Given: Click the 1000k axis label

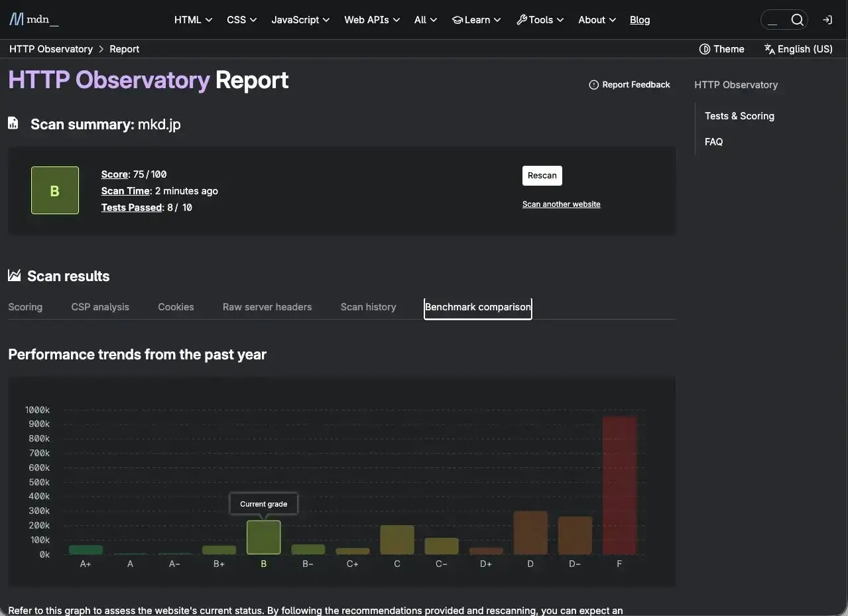Looking at the screenshot, I should (37, 410).
